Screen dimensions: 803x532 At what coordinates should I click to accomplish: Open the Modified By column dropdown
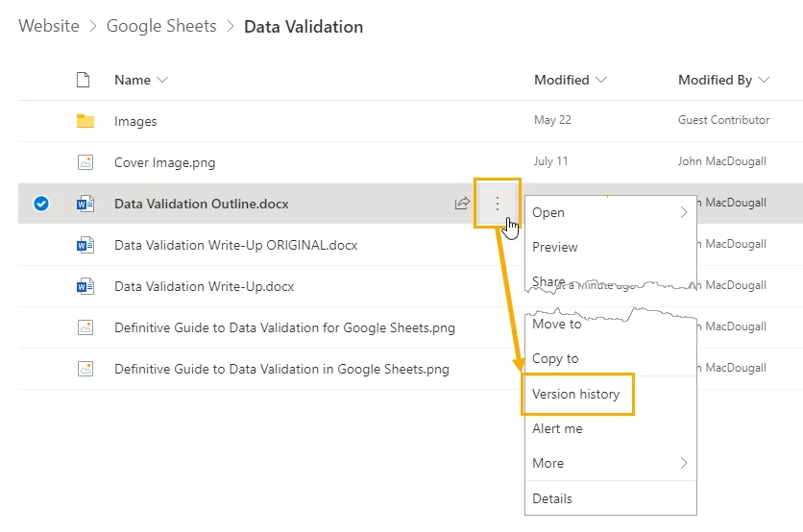pyautogui.click(x=764, y=80)
